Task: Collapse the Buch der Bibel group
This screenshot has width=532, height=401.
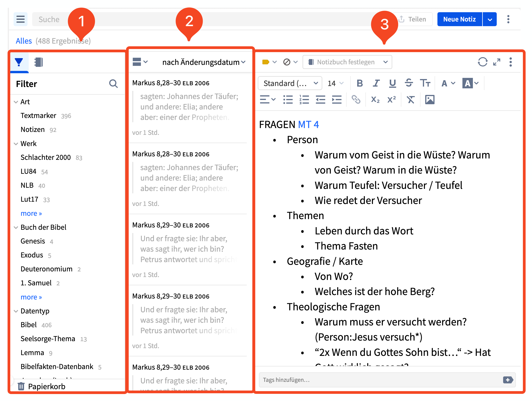Action: pyautogui.click(x=16, y=227)
